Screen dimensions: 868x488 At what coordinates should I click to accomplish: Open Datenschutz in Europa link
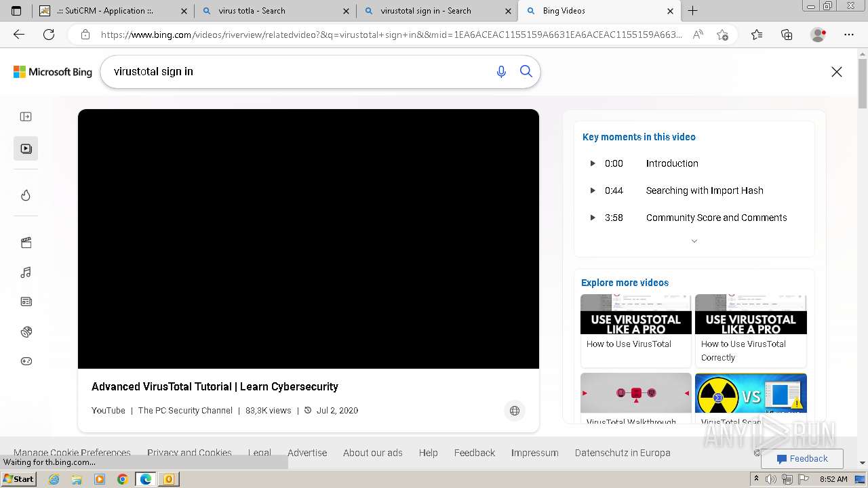tap(623, 453)
